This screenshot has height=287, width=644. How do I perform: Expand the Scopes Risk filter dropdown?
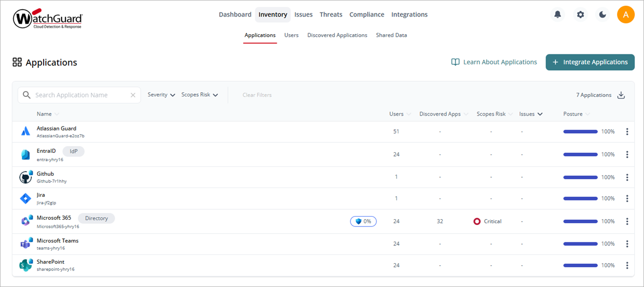(200, 95)
